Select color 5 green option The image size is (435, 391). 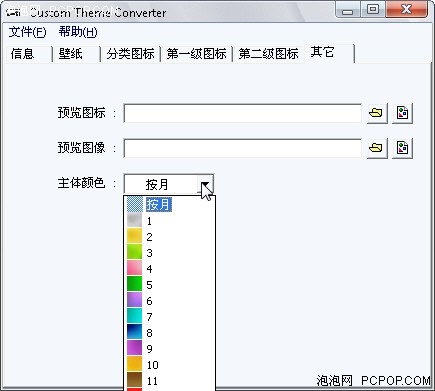tap(170, 285)
